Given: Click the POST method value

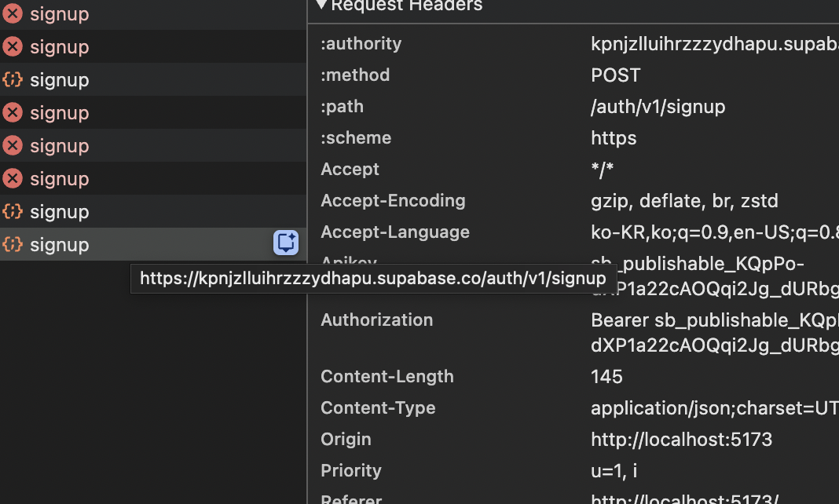Looking at the screenshot, I should (x=616, y=75).
